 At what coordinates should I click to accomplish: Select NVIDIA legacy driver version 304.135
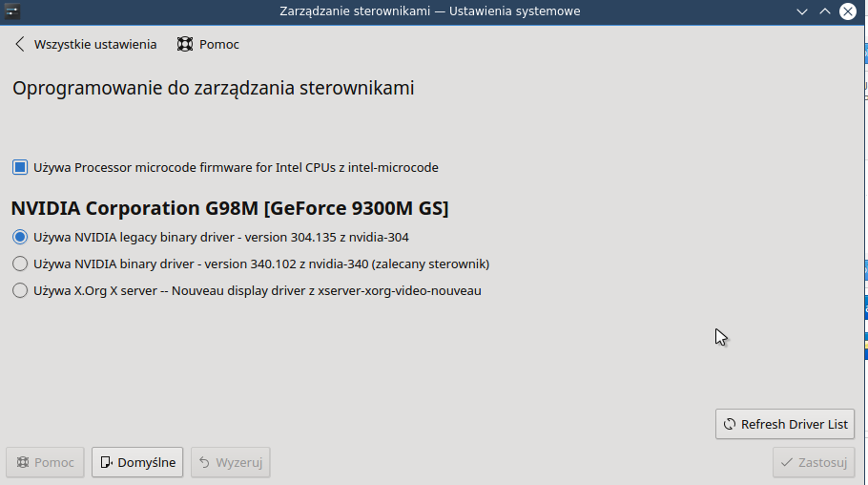tap(20, 237)
